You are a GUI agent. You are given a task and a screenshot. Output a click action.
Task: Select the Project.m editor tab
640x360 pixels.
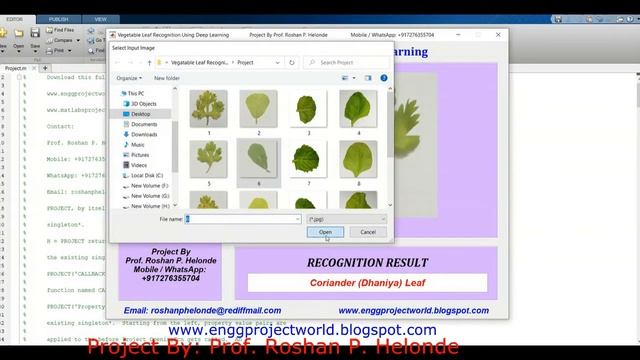point(16,68)
